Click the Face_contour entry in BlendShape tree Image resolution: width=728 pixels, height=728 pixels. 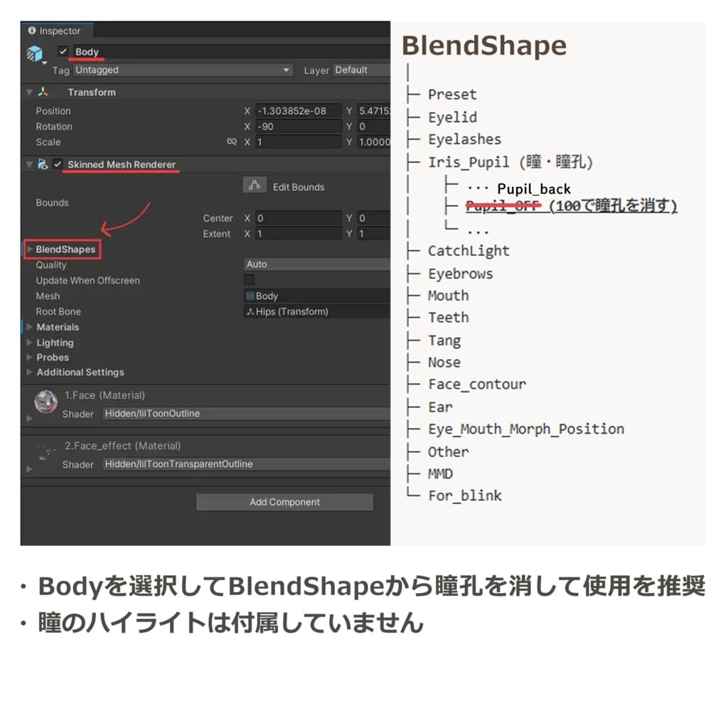point(477,385)
